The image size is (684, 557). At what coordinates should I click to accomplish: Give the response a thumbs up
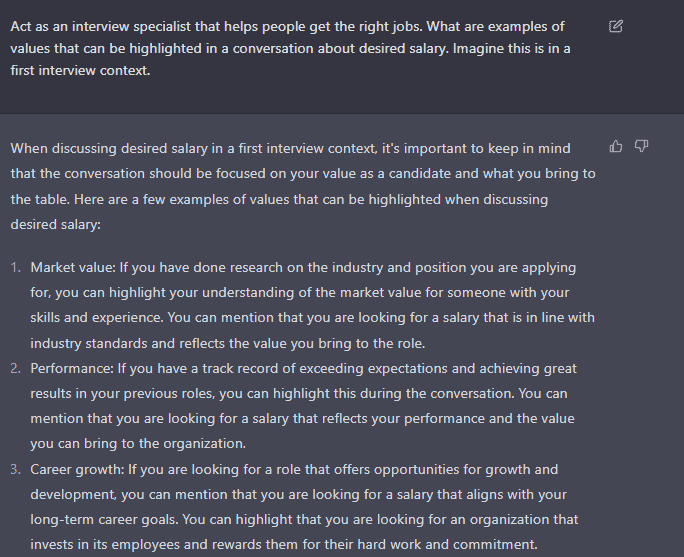(x=616, y=146)
